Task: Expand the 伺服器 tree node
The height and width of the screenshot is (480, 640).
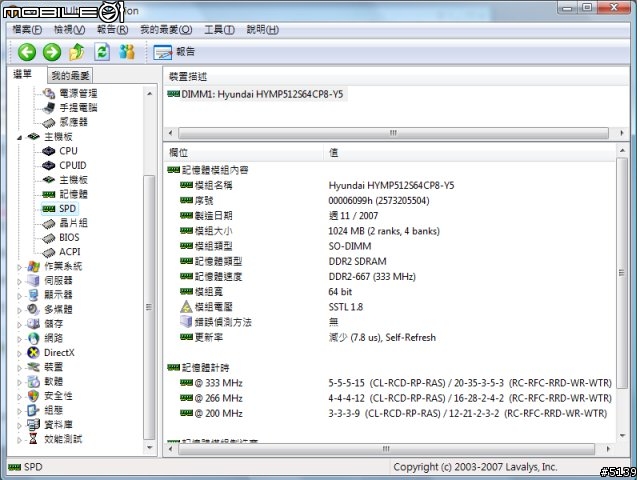Action: click(19, 282)
